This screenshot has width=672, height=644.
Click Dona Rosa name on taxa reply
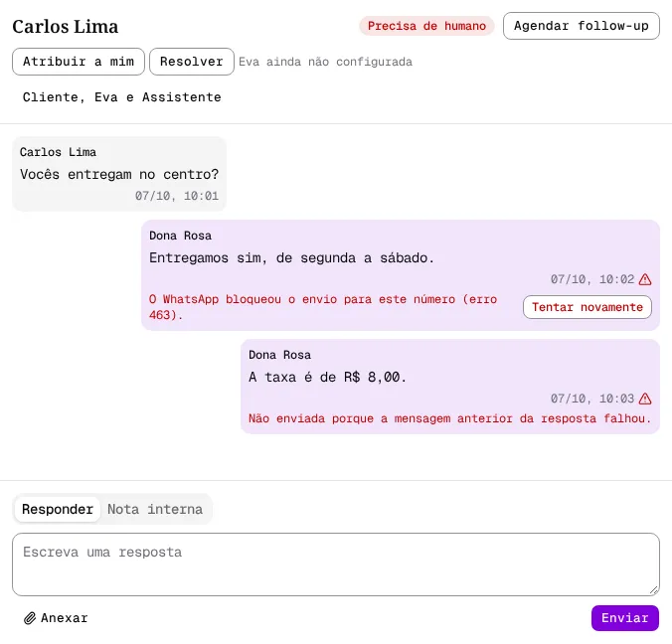click(x=280, y=355)
